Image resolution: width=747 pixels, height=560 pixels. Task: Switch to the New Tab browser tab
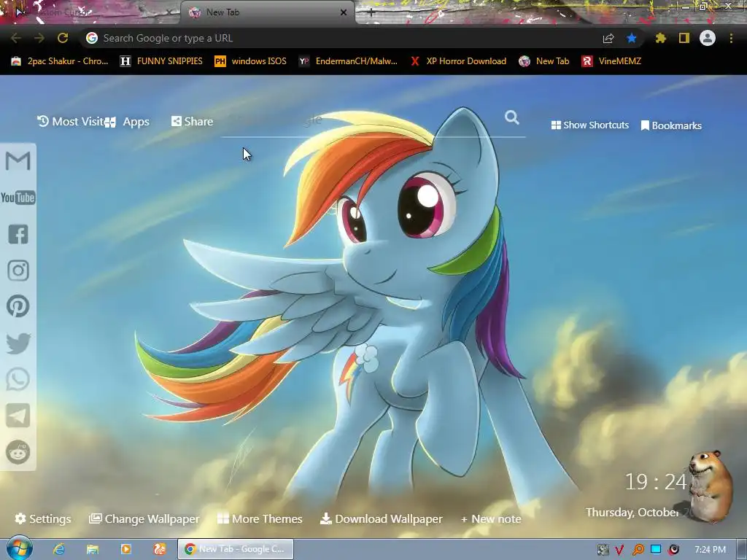[x=267, y=13]
